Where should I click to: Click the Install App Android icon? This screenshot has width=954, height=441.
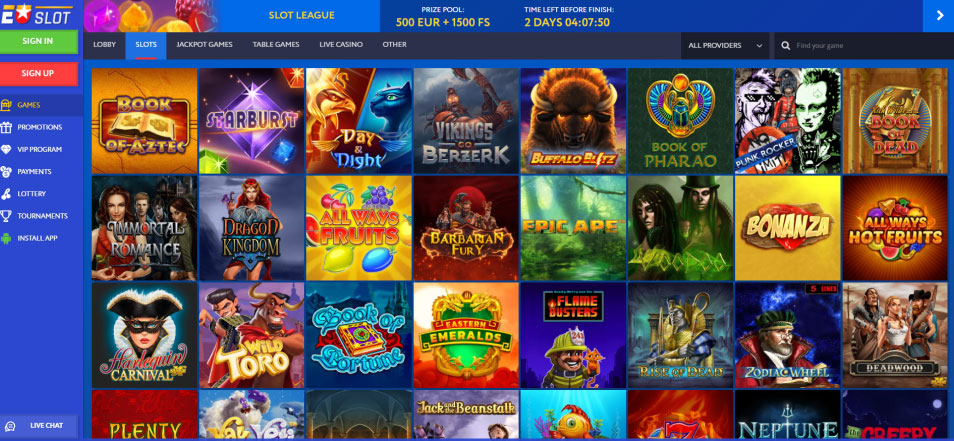tap(6, 238)
